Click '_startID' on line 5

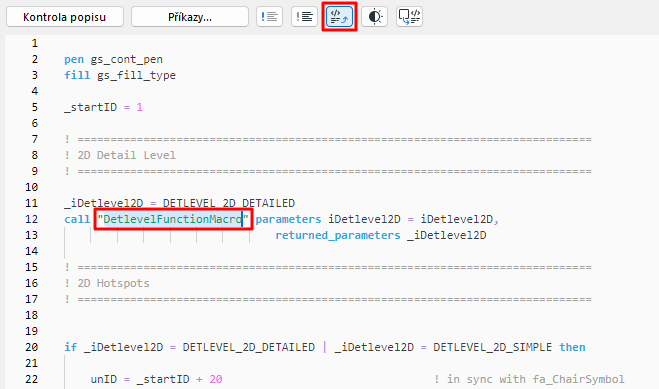point(90,108)
